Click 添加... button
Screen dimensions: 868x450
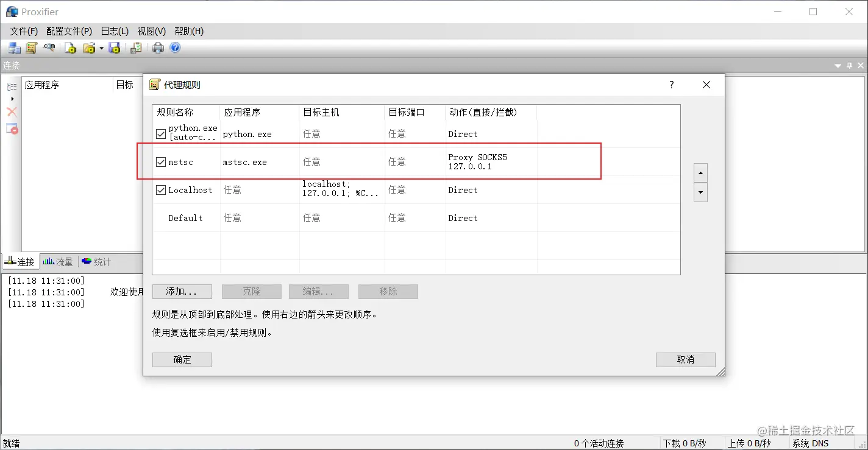(182, 292)
